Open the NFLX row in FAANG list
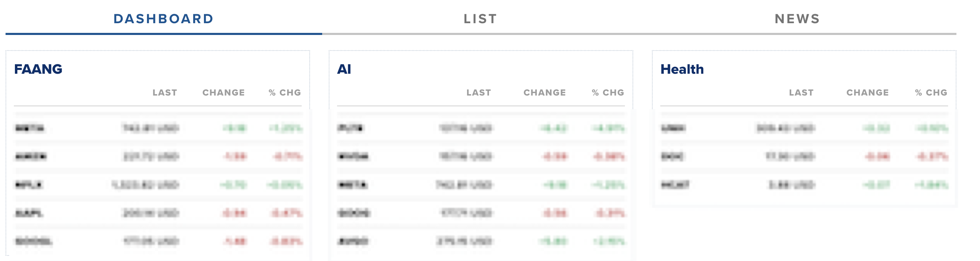980x261 pixels. point(158,184)
